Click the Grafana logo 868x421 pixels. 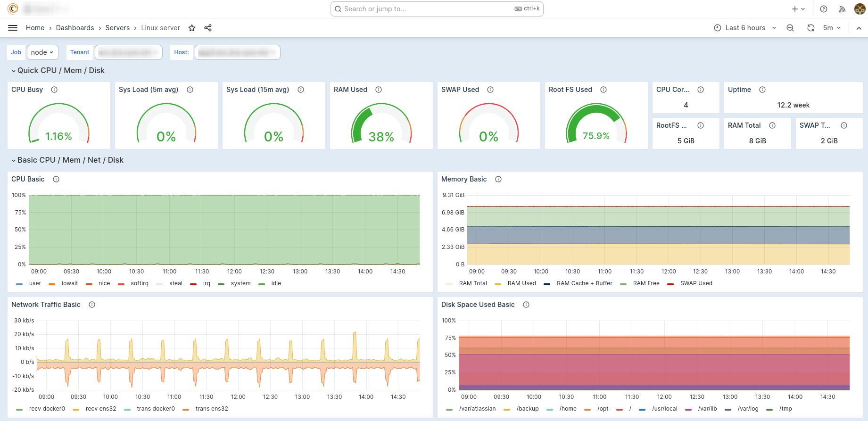tap(13, 8)
